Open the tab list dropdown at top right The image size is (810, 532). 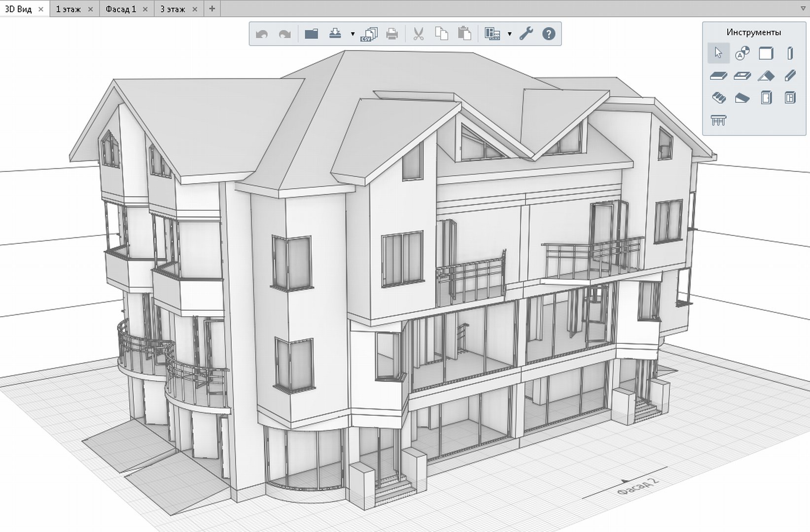coord(803,8)
